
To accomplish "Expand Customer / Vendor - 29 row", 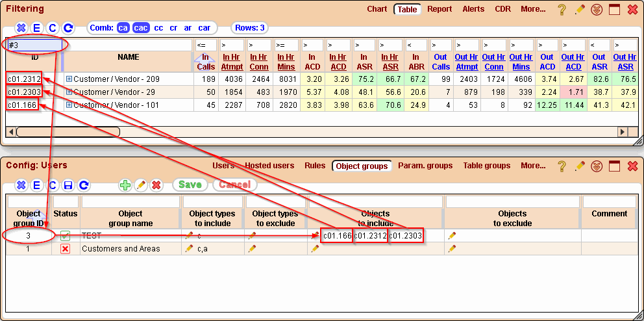I will pos(69,92).
